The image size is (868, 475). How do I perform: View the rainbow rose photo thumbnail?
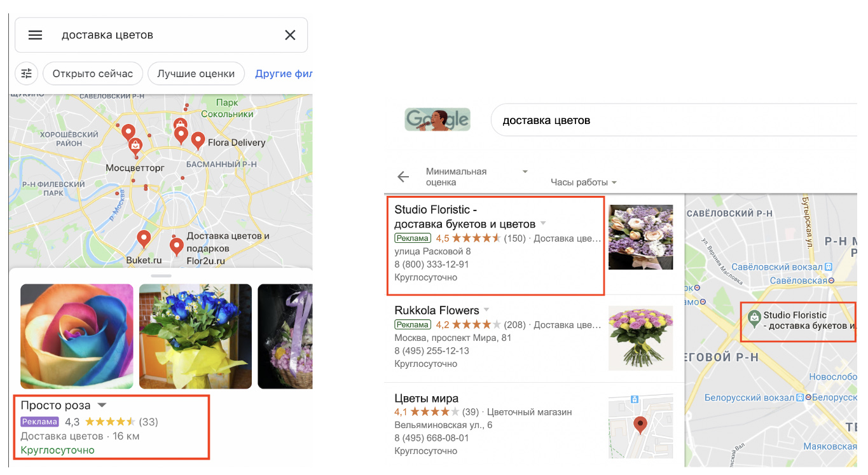click(x=77, y=336)
